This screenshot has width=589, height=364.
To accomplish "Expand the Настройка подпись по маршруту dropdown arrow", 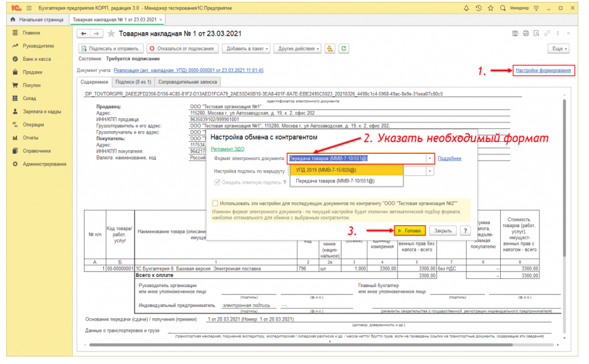I will click(x=430, y=171).
